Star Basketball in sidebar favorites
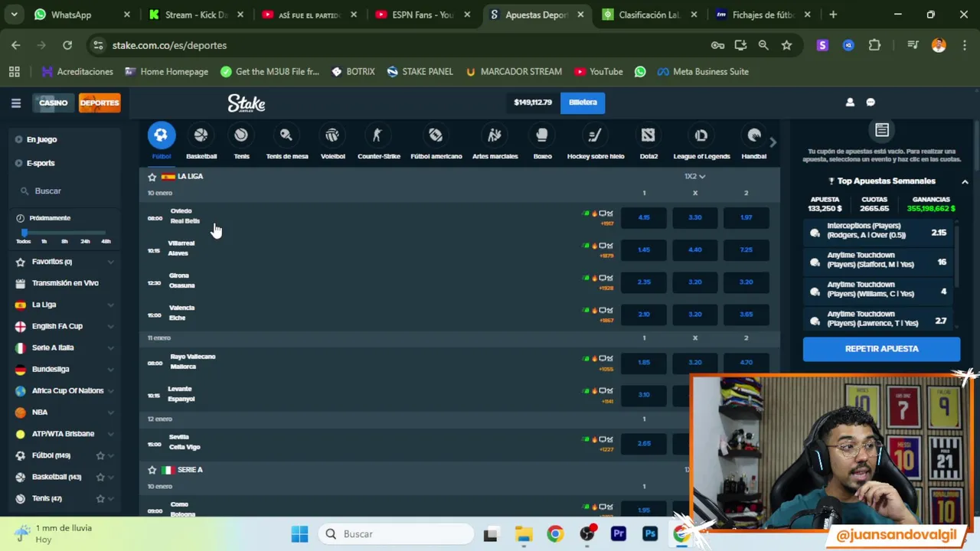Screen dimensions: 980x551 coord(100,477)
